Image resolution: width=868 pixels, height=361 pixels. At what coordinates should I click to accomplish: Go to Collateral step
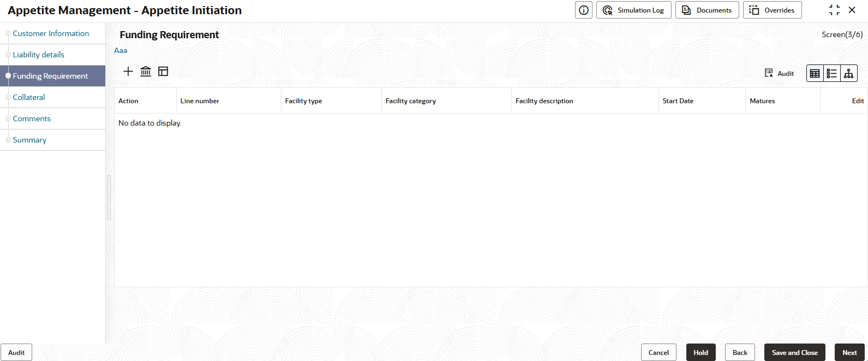point(52,97)
